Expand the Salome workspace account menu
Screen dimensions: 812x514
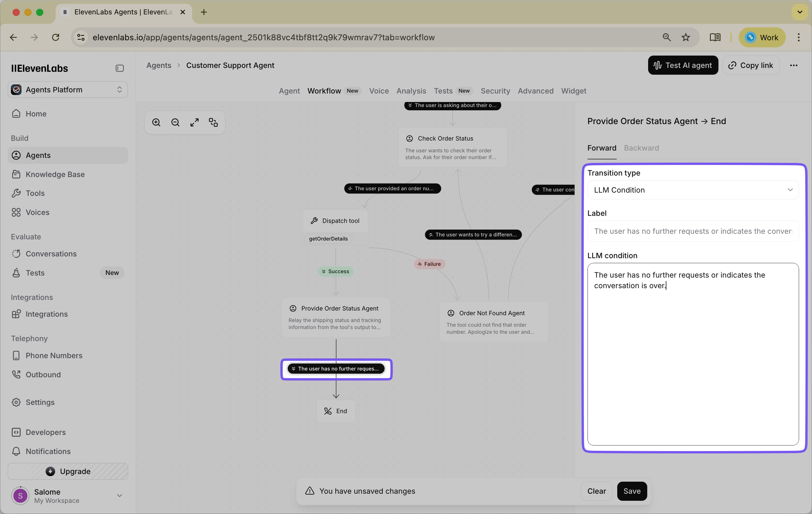tap(119, 495)
